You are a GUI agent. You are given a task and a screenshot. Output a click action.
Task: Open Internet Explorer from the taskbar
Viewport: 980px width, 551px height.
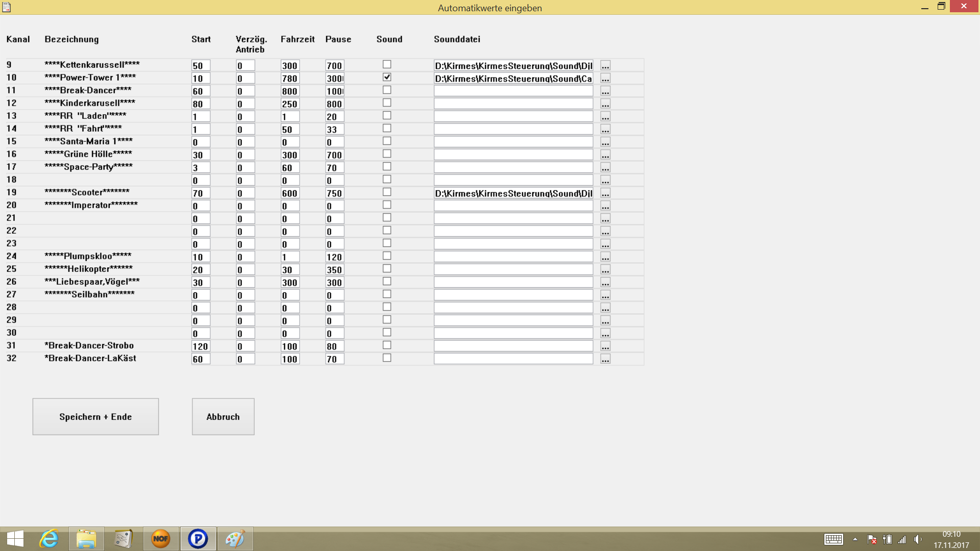(x=49, y=539)
